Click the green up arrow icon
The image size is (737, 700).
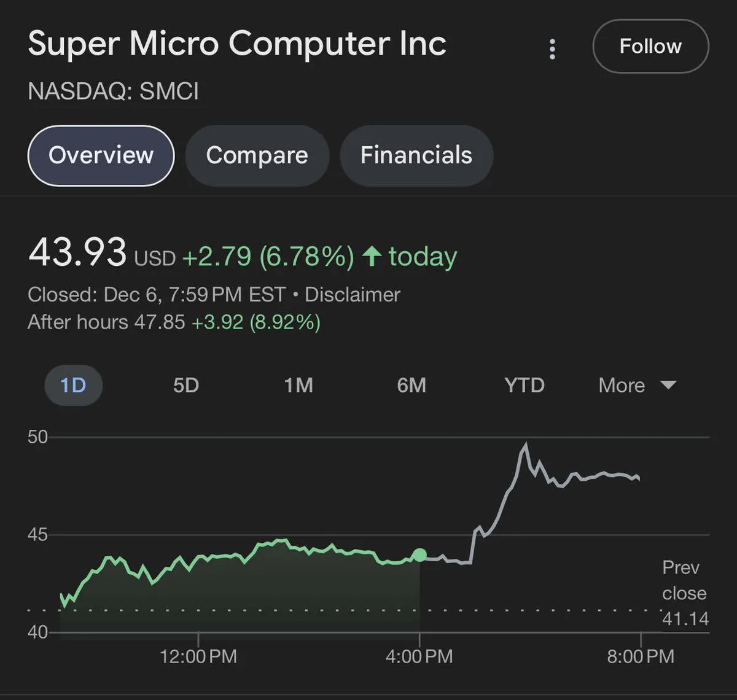tap(372, 255)
